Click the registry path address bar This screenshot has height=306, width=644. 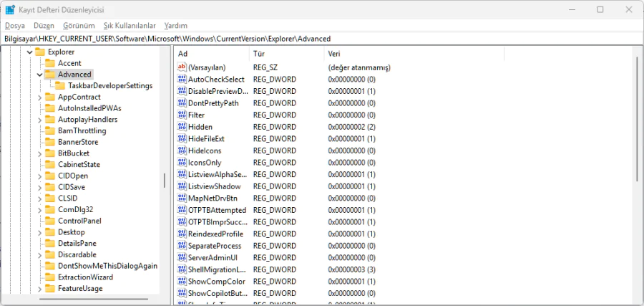(x=322, y=38)
